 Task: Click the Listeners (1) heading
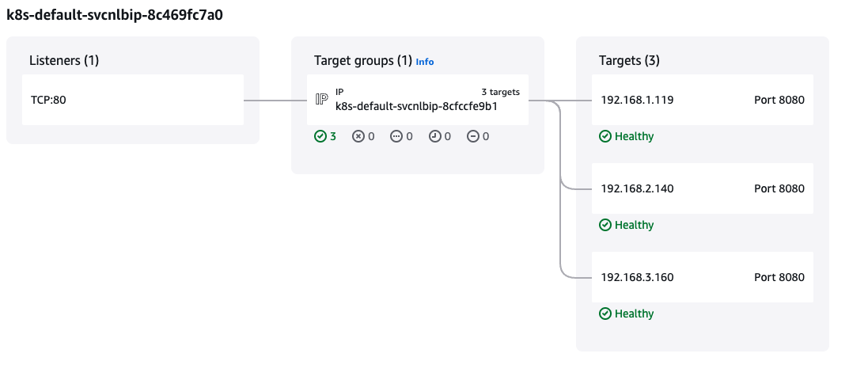64,60
